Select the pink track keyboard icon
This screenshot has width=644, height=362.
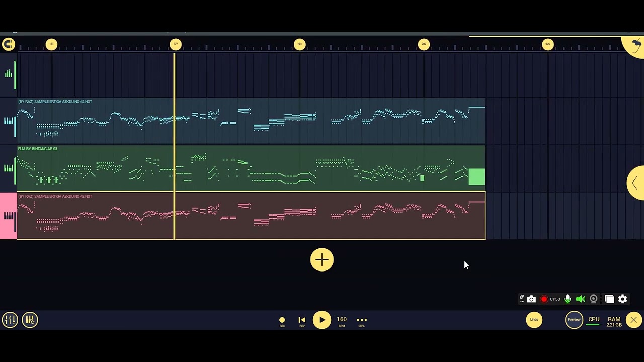[8, 216]
